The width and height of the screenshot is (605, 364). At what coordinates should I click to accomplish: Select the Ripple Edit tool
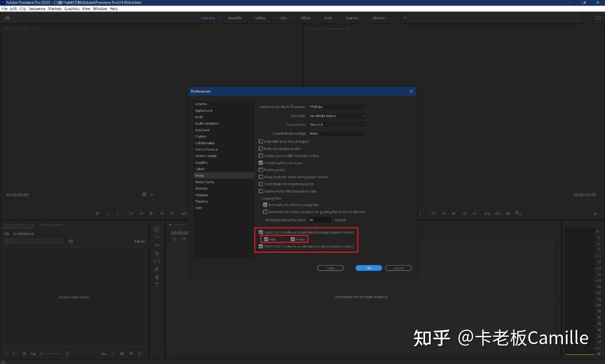pyautogui.click(x=157, y=245)
